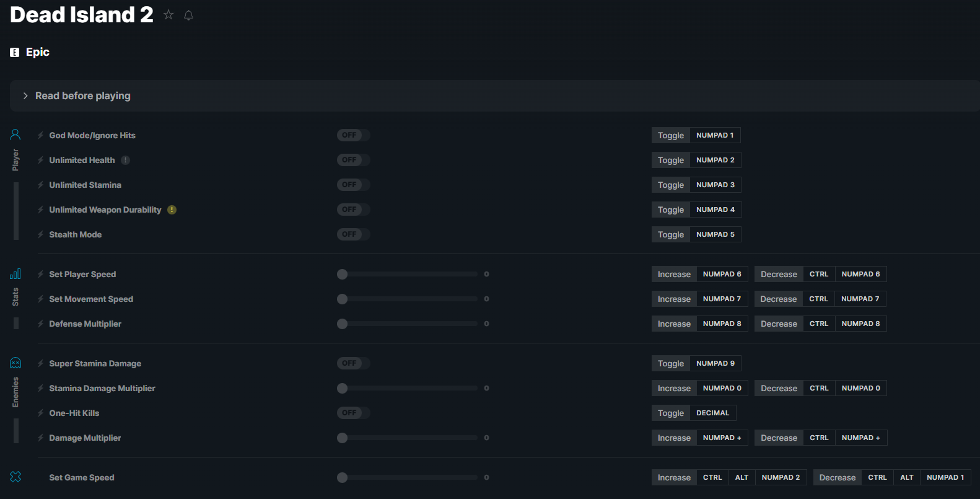Screen dimensions: 980x499
Task: Click Increase button for Set Game Speed
Action: [x=674, y=477]
